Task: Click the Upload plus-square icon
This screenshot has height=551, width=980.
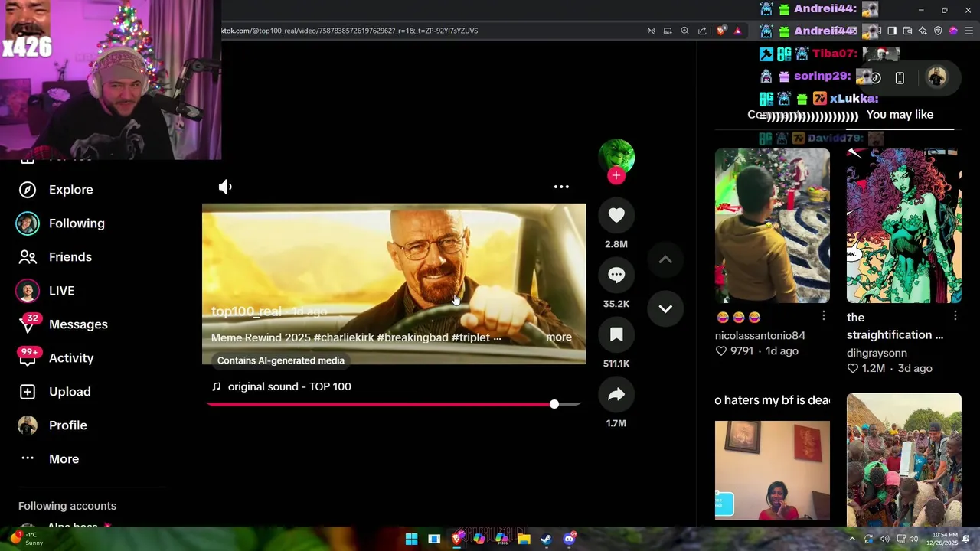Action: coord(28,392)
